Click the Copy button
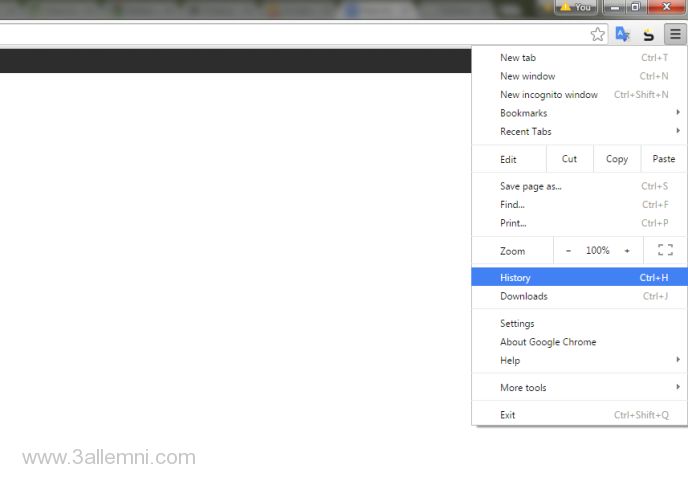 tap(617, 159)
